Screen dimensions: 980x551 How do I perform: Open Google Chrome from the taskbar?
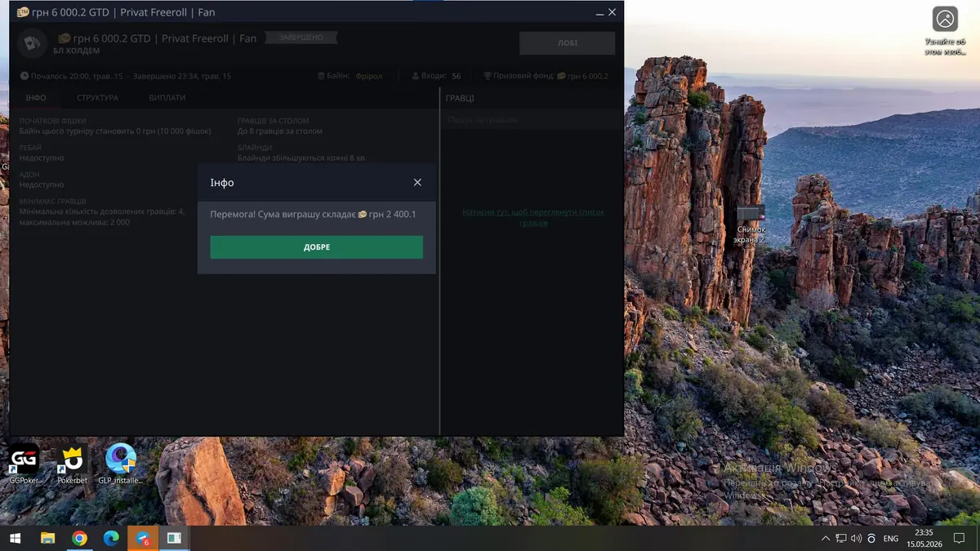[79, 539]
